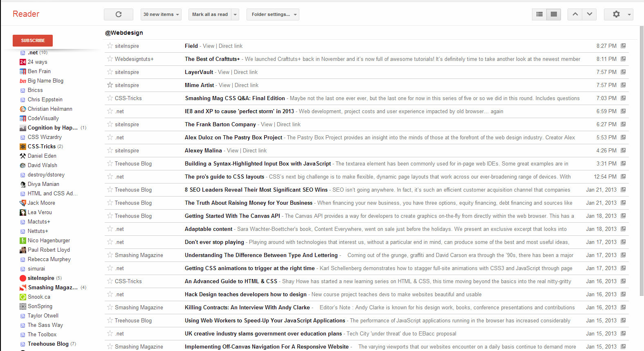Star IE8 and XP perfect storm item
The image size is (644, 351).
point(110,111)
